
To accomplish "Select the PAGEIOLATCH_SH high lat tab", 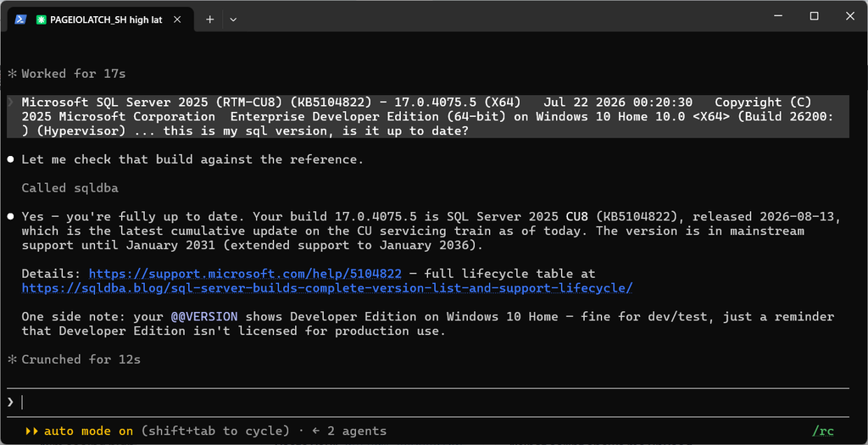I will pyautogui.click(x=100, y=19).
